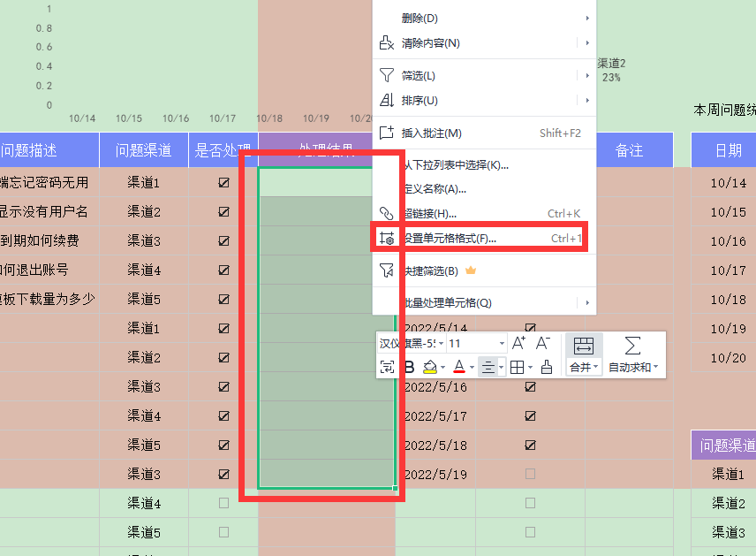Click the insert comment icon
Image resolution: width=756 pixels, height=556 pixels.
(x=386, y=133)
